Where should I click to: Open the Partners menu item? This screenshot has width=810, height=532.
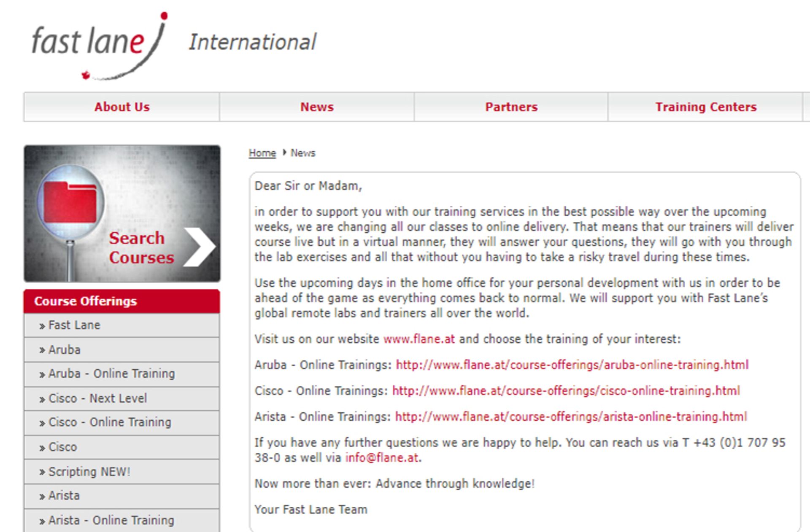(511, 107)
